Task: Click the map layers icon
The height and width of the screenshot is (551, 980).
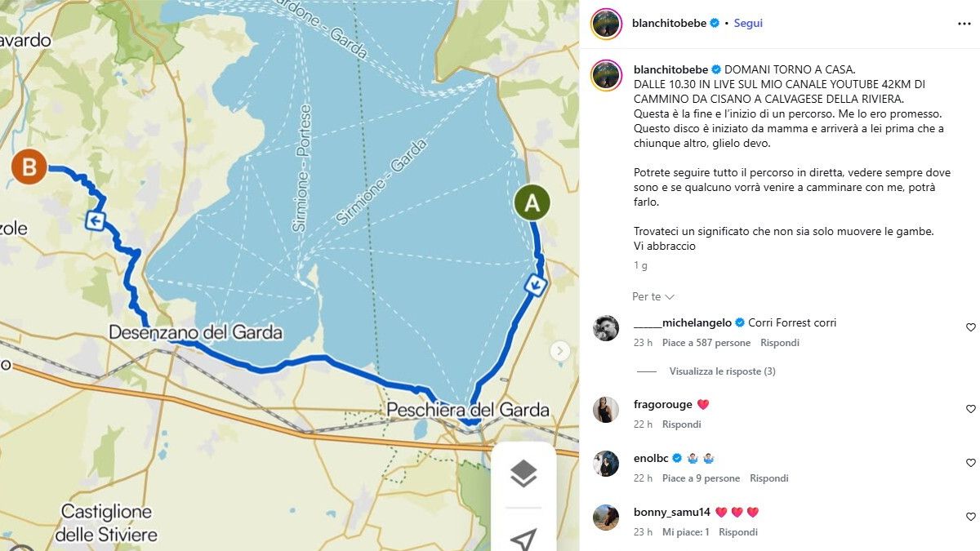Action: 523,473
